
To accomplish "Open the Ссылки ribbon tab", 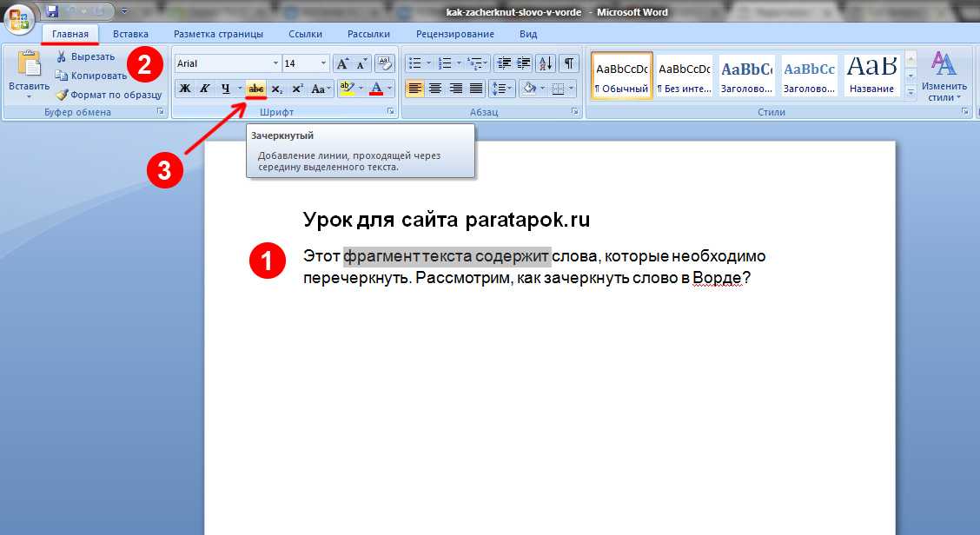I will [305, 34].
